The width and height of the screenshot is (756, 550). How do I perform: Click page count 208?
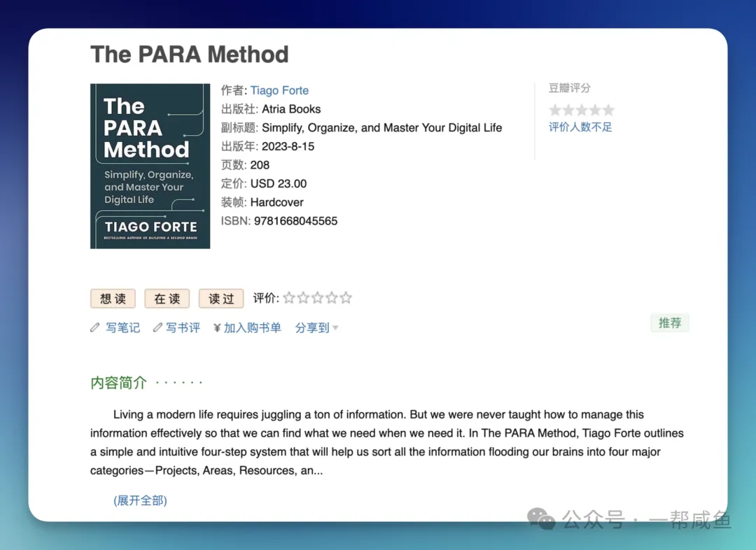(x=260, y=165)
